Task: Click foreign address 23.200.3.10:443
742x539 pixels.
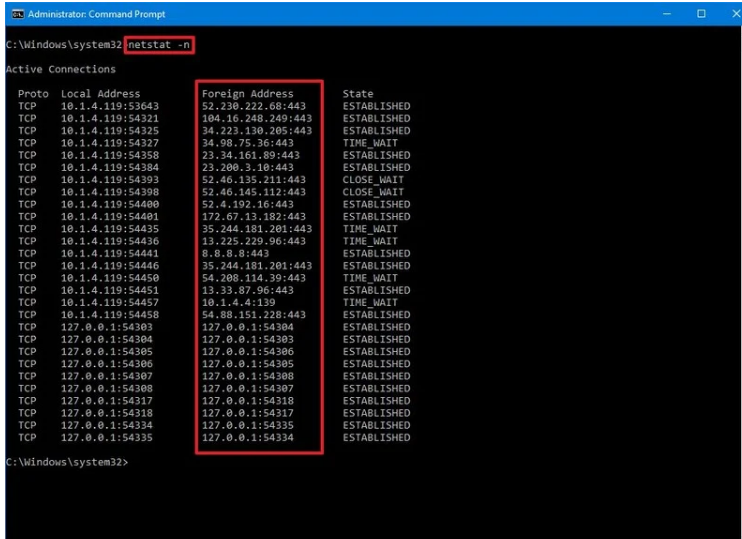Action: point(247,168)
